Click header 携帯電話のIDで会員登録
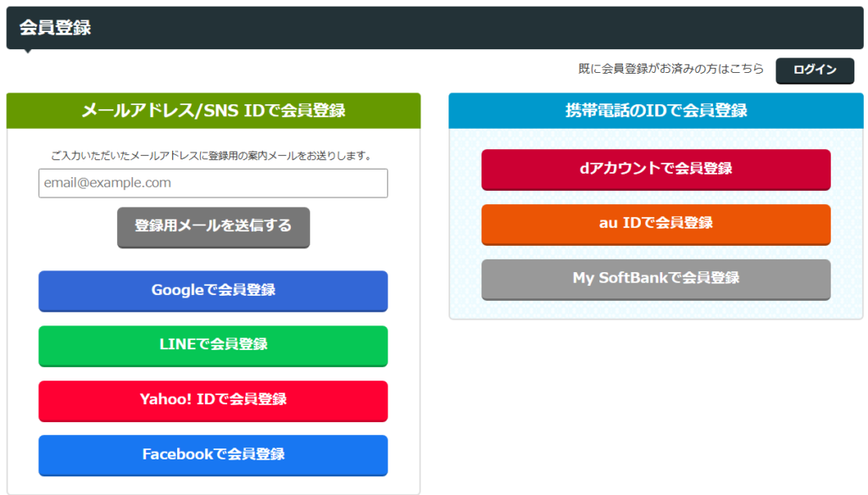The image size is (868, 495). click(656, 111)
